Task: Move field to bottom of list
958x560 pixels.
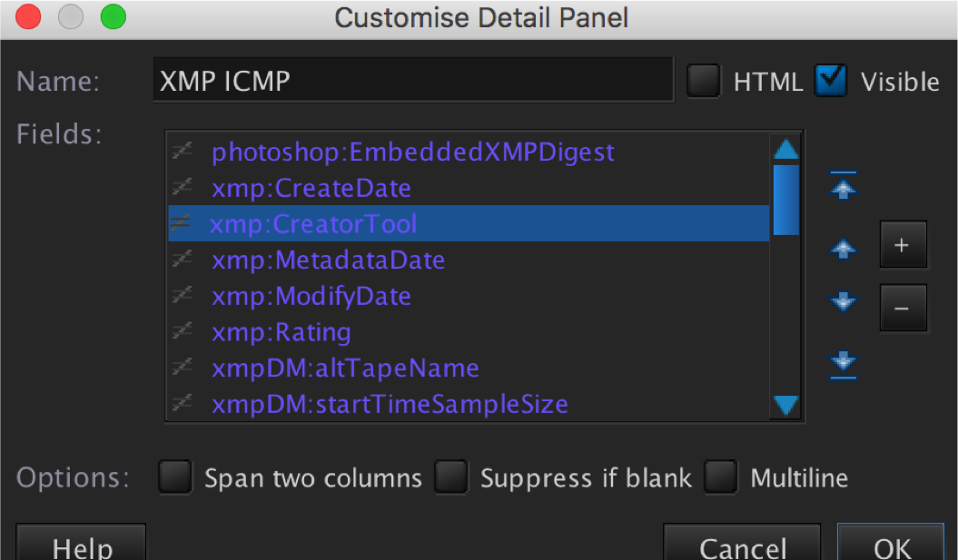Action: (844, 363)
